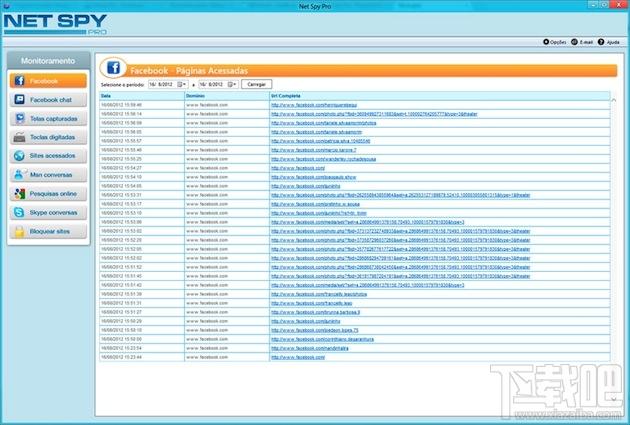Open Teclas digitadas keylogger section
630x425 pixels.
tap(48, 137)
